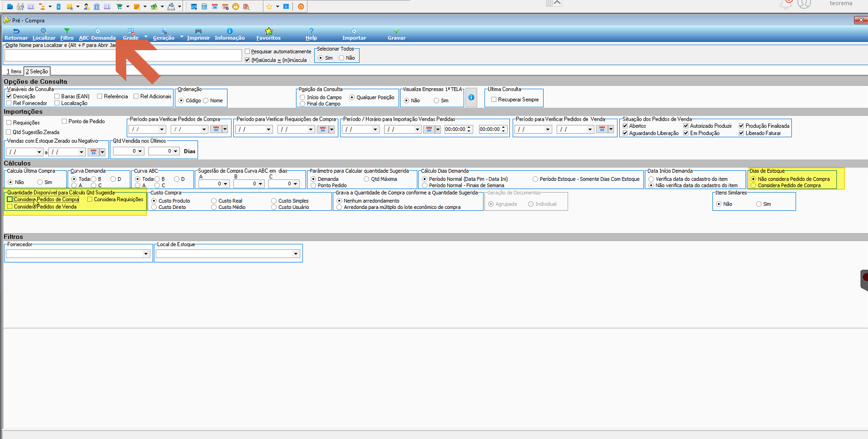Select Considera Pedido de Compra in Dias de Estoque
The image size is (868, 439).
(753, 185)
